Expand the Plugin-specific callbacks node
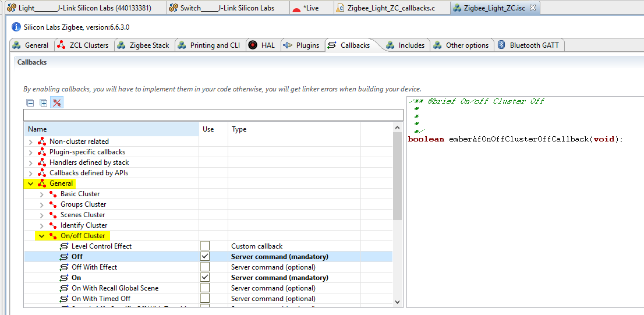Screen dimensions: 644x315 point(30,152)
